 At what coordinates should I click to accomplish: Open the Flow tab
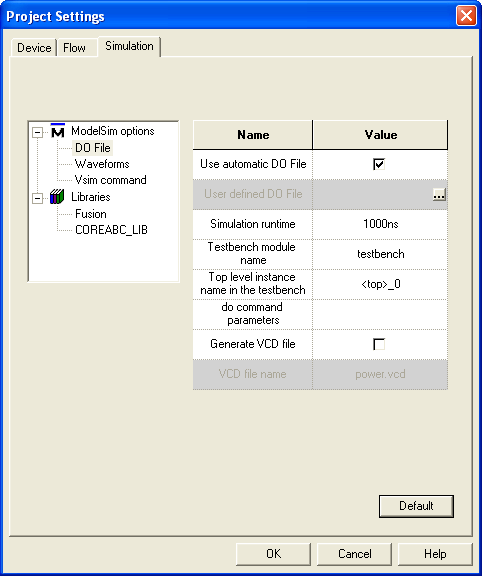click(75, 48)
